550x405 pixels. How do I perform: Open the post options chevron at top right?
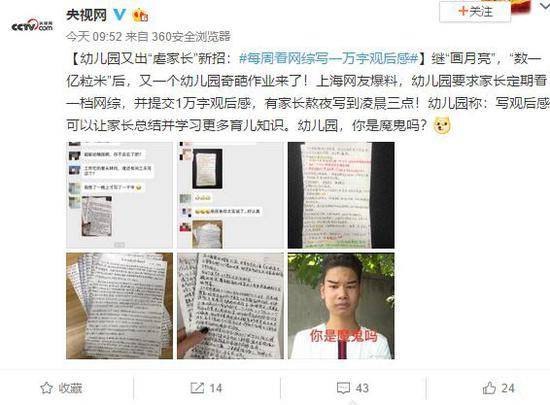click(x=545, y=5)
